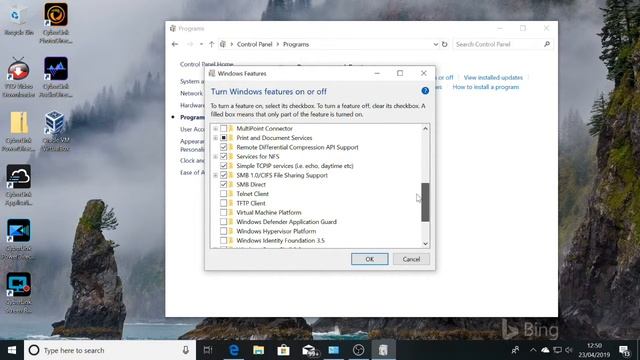This screenshot has width=640, height=360.
Task: Toggle Print and Document Services checkbox
Action: (224, 138)
